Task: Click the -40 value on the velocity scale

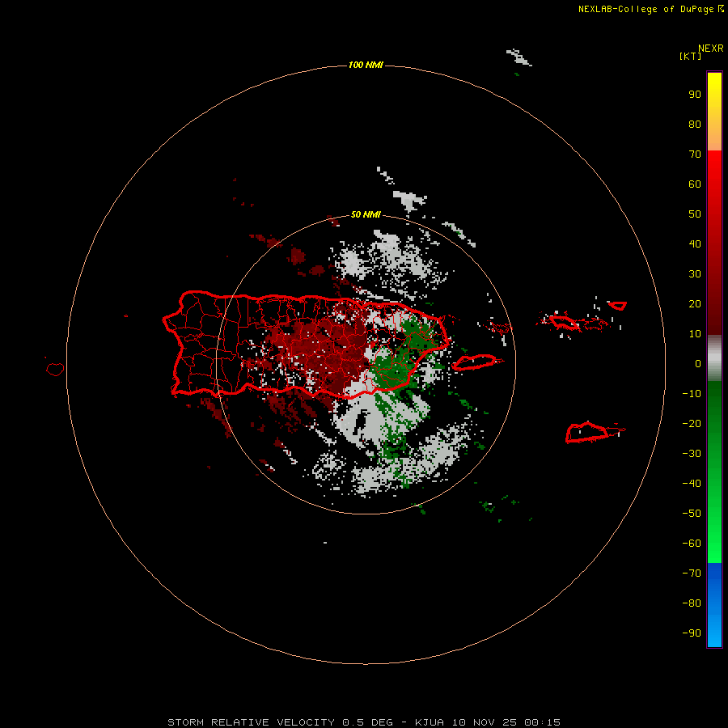Action: click(x=692, y=484)
